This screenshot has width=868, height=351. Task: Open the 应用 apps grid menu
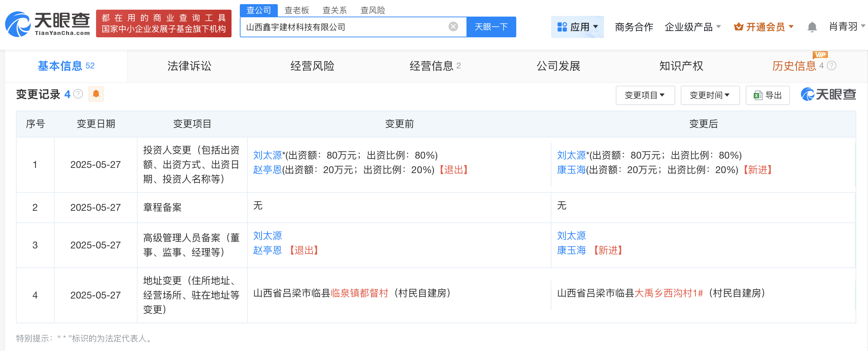(x=577, y=27)
